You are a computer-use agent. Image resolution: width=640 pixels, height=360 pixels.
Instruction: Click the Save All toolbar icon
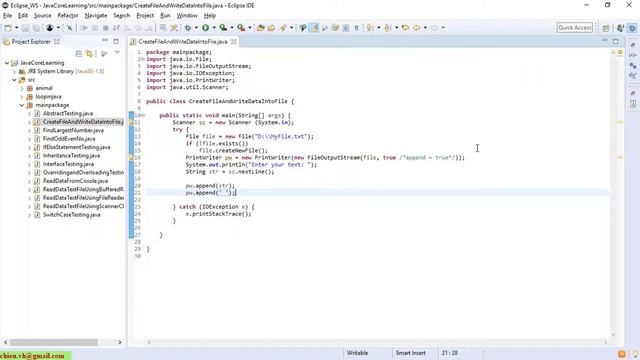click(36, 28)
